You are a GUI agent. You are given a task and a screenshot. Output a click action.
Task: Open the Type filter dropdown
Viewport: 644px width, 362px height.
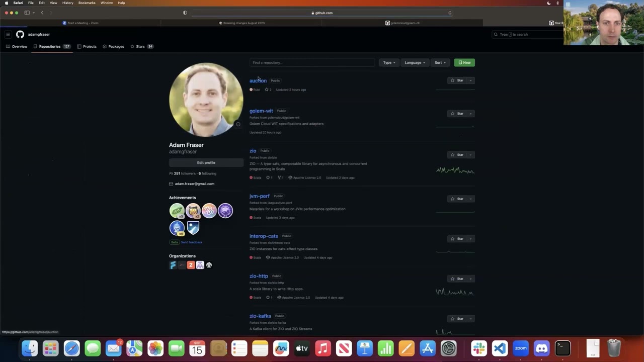389,63
